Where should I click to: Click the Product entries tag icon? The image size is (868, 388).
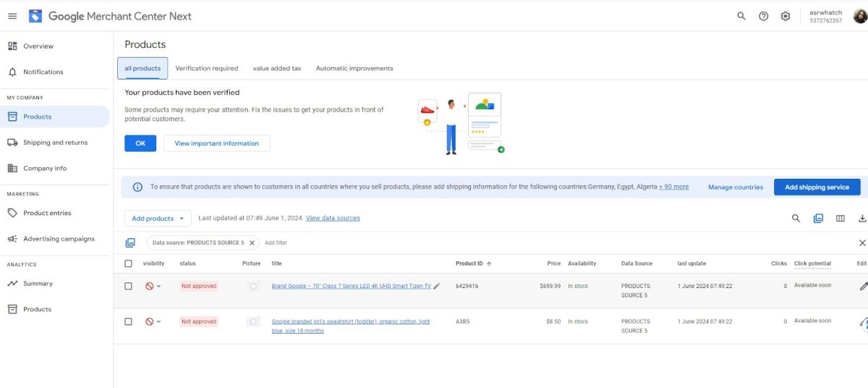12,213
